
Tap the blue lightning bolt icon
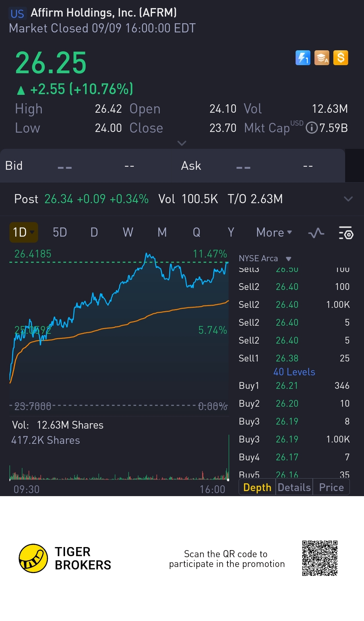[303, 58]
